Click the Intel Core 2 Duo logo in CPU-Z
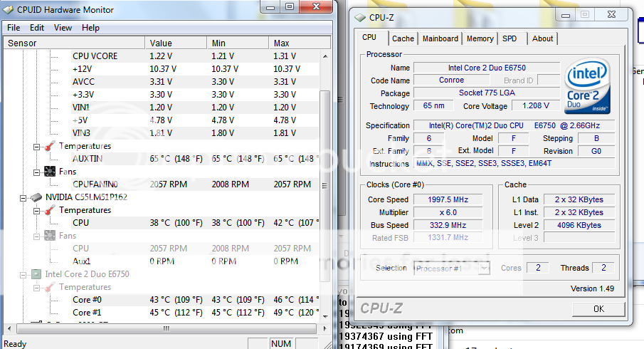Viewport: 644px width, 349px height. [586, 88]
